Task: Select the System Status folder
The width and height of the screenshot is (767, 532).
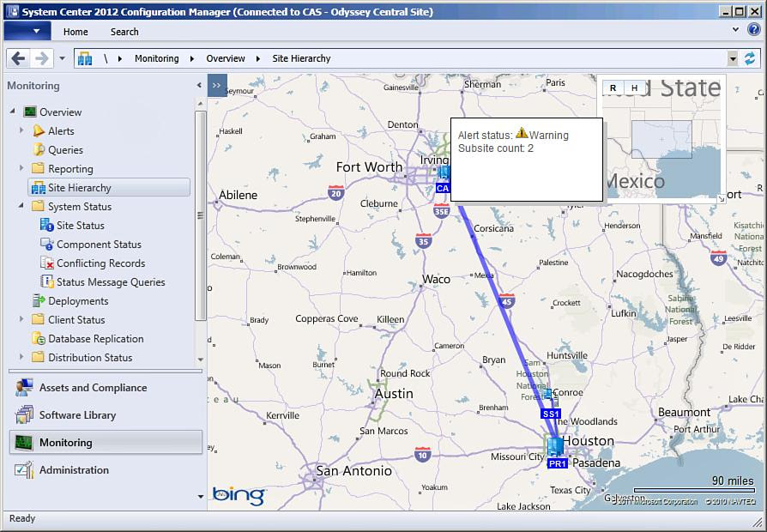Action: (x=79, y=207)
